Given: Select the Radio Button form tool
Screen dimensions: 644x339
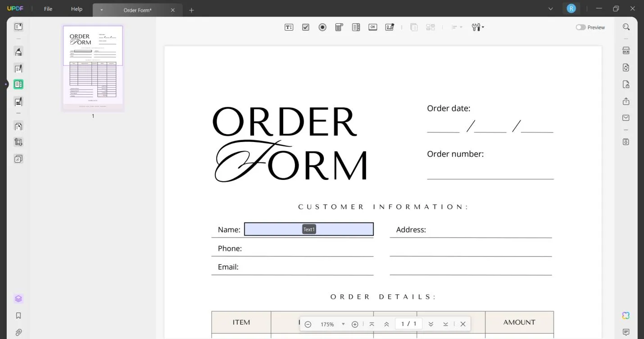Looking at the screenshot, I should pyautogui.click(x=322, y=27).
